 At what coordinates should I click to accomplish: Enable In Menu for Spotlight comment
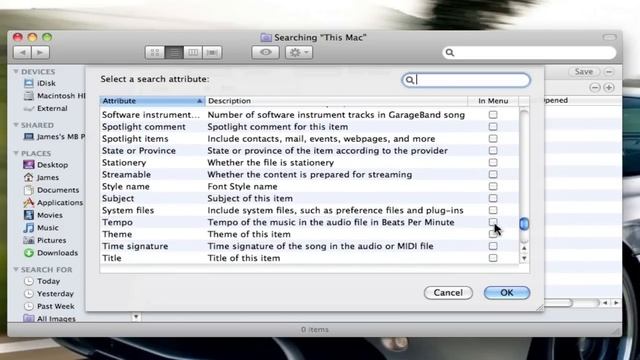click(493, 127)
